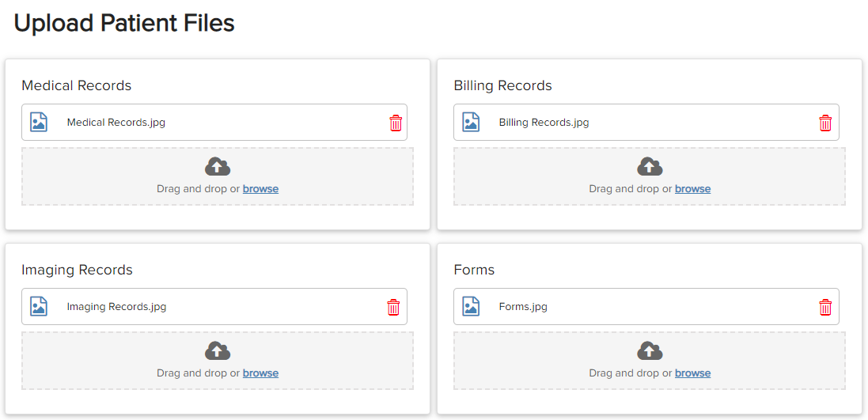Click the Billing Records.jpg file name
868x420 pixels.
[x=544, y=123]
